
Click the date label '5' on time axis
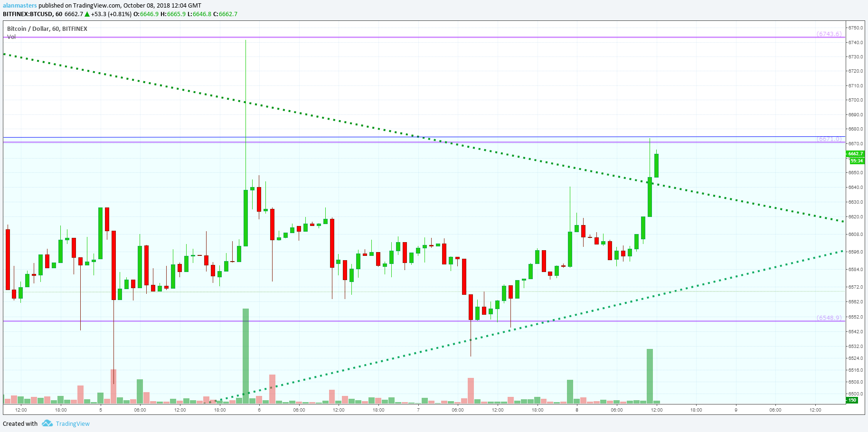click(x=101, y=410)
